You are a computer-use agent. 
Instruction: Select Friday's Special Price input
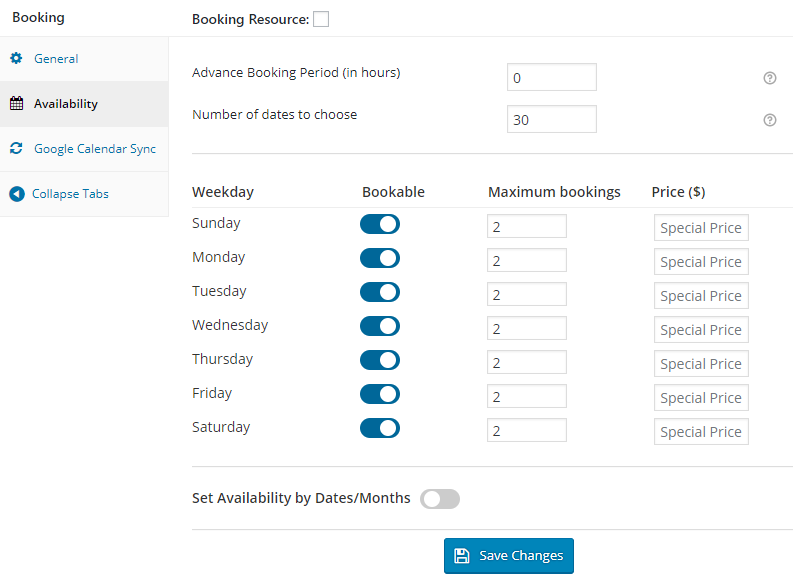point(701,398)
